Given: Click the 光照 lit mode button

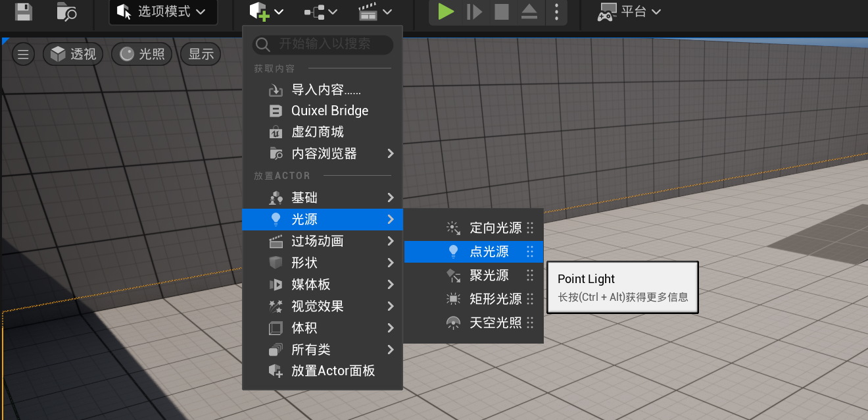Looking at the screenshot, I should [142, 54].
